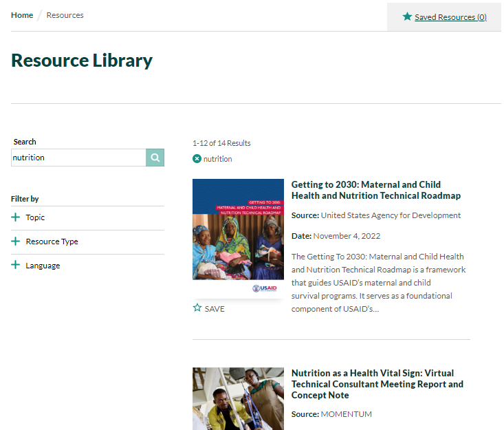
Task: Open the Getting to 2030 cover thumbnail
Action: coord(238,238)
